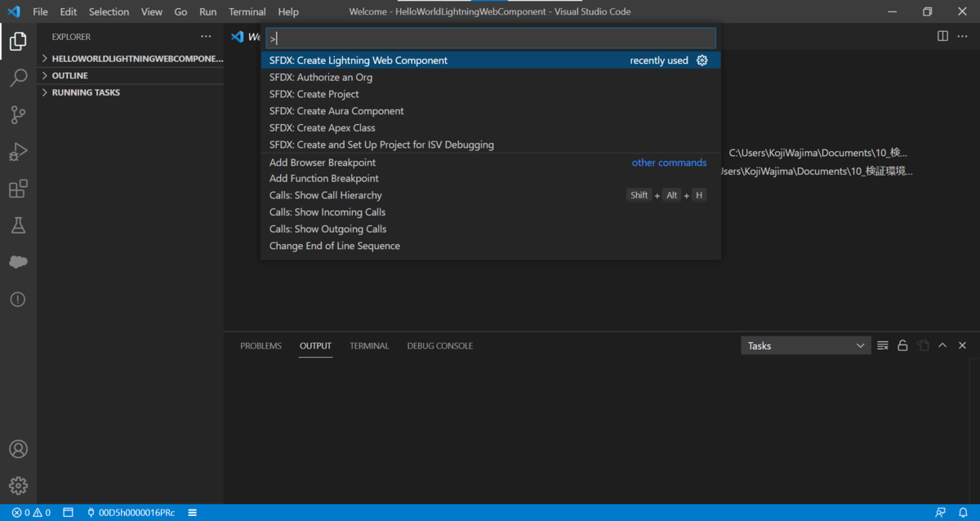Open the notifications bell
Screen dimensions: 980x521
(964, 513)
